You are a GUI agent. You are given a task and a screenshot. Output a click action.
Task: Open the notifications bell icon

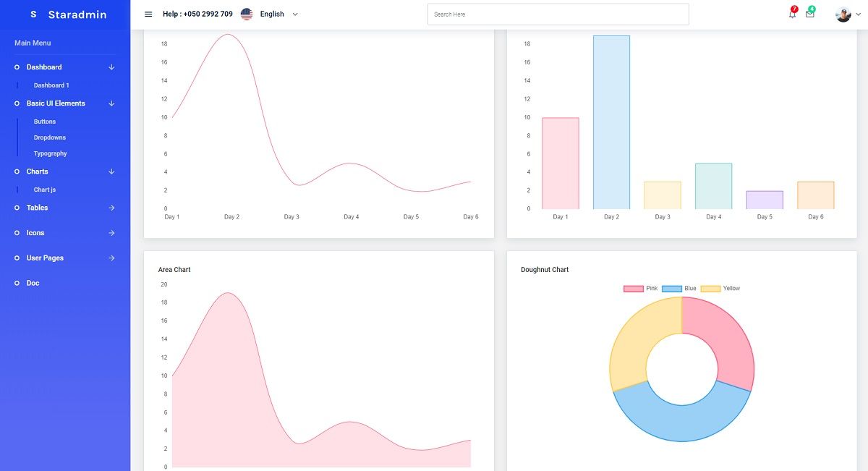[x=792, y=14]
